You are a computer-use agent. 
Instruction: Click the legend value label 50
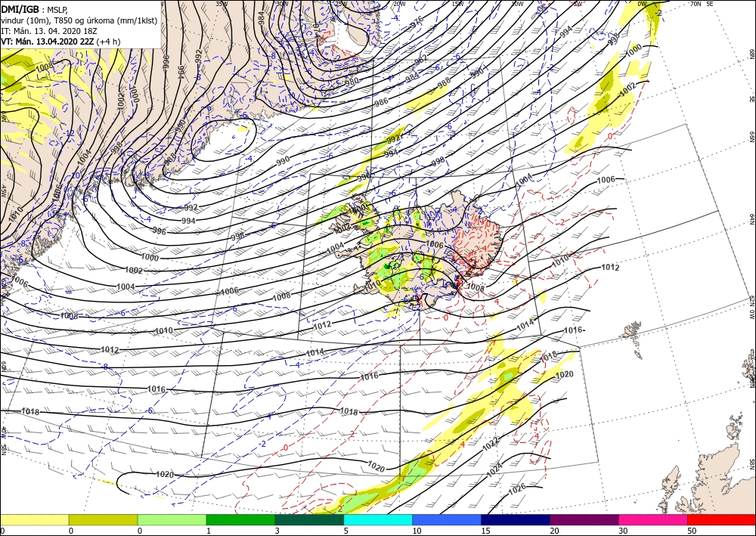click(x=691, y=531)
